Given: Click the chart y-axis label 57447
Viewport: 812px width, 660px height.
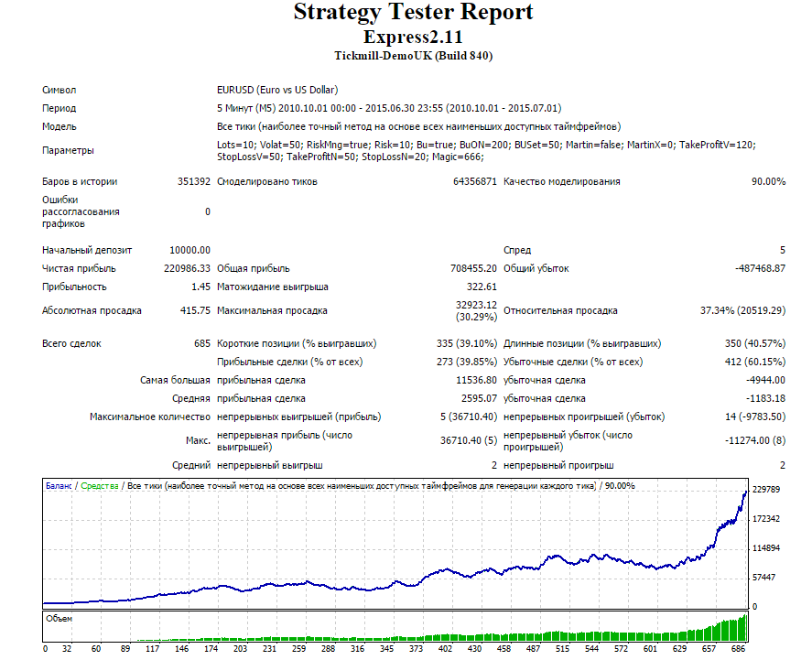Looking at the screenshot, I should coord(763,578).
